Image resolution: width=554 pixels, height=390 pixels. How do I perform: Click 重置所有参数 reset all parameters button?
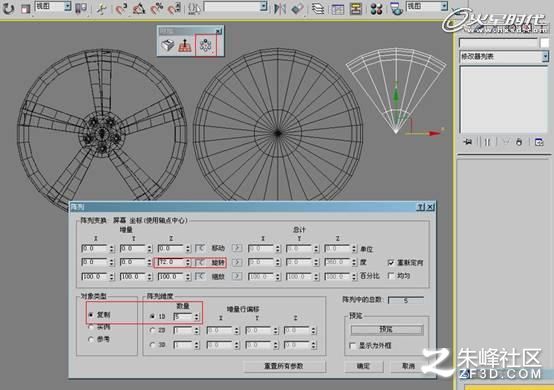284,366
